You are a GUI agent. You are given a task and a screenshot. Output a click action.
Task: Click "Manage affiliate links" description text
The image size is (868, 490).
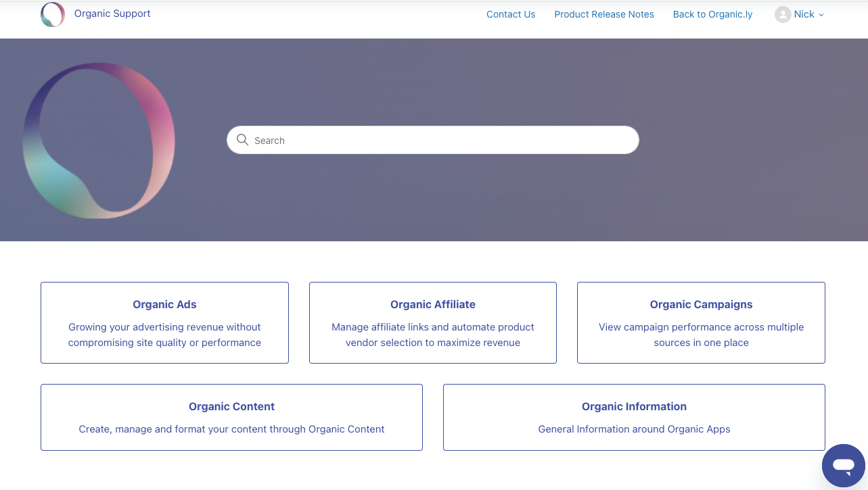click(x=433, y=335)
